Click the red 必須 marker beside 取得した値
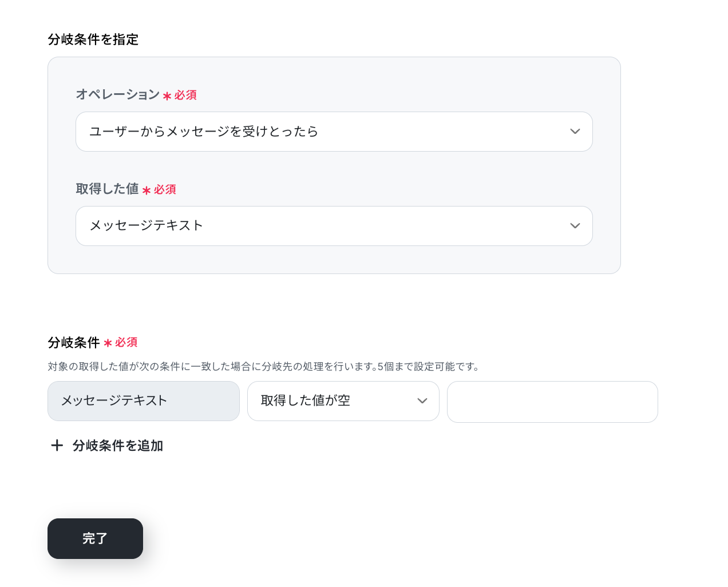The height and width of the screenshot is (587, 728). point(165,189)
